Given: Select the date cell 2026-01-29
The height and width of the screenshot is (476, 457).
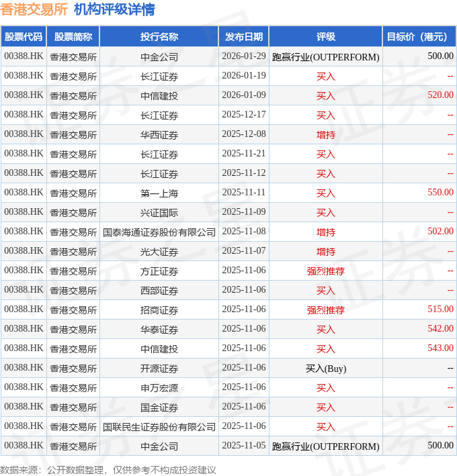Looking at the screenshot, I should click(244, 56).
